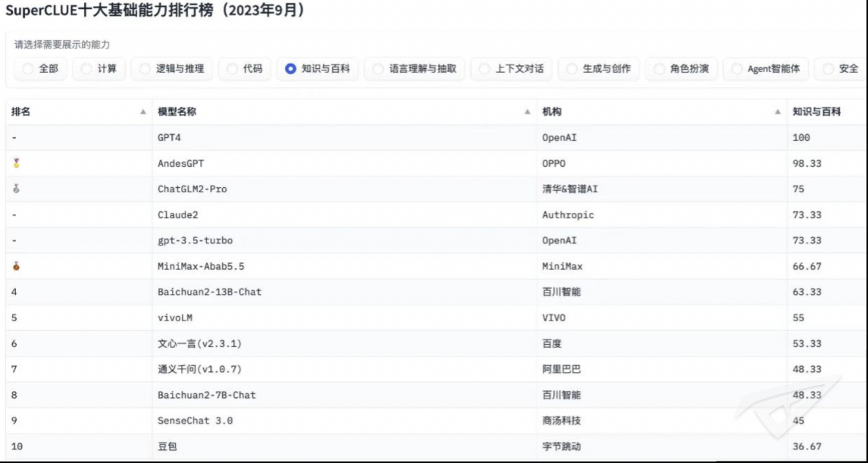Click rank 10 in the 豆包 row
The width and height of the screenshot is (868, 463).
[x=17, y=446]
